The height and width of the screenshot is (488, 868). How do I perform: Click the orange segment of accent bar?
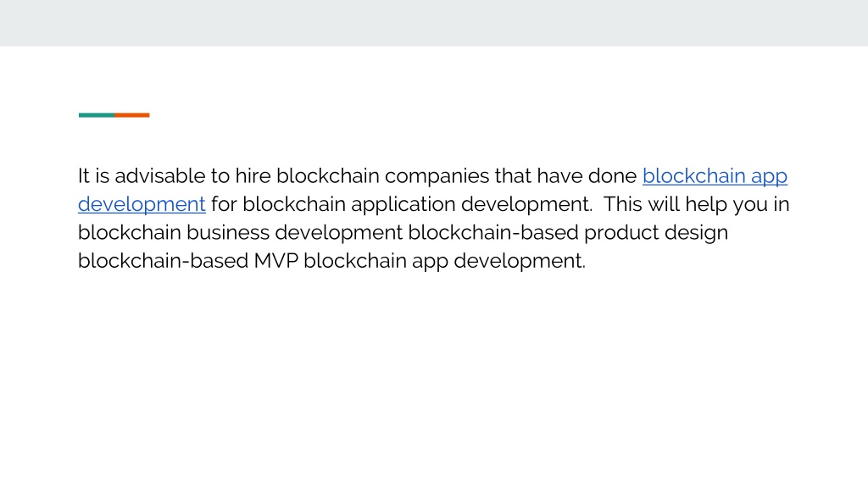[131, 115]
